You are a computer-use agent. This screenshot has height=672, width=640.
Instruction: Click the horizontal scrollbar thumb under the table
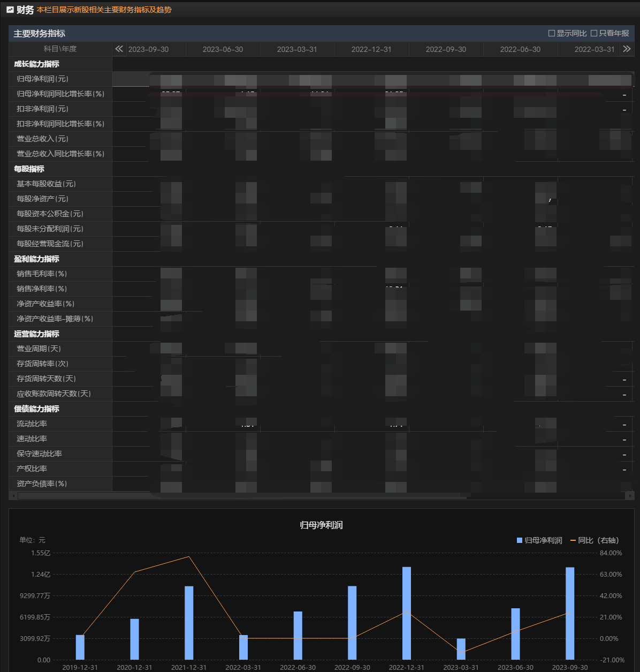click(x=241, y=496)
